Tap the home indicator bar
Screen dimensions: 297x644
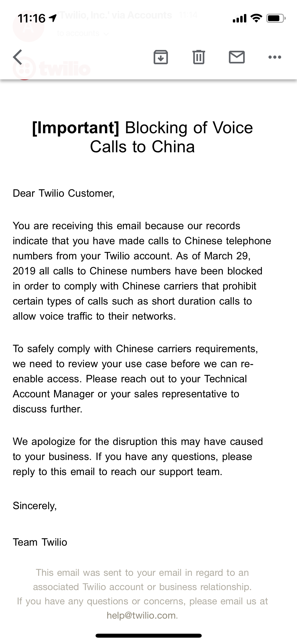pos(148,636)
